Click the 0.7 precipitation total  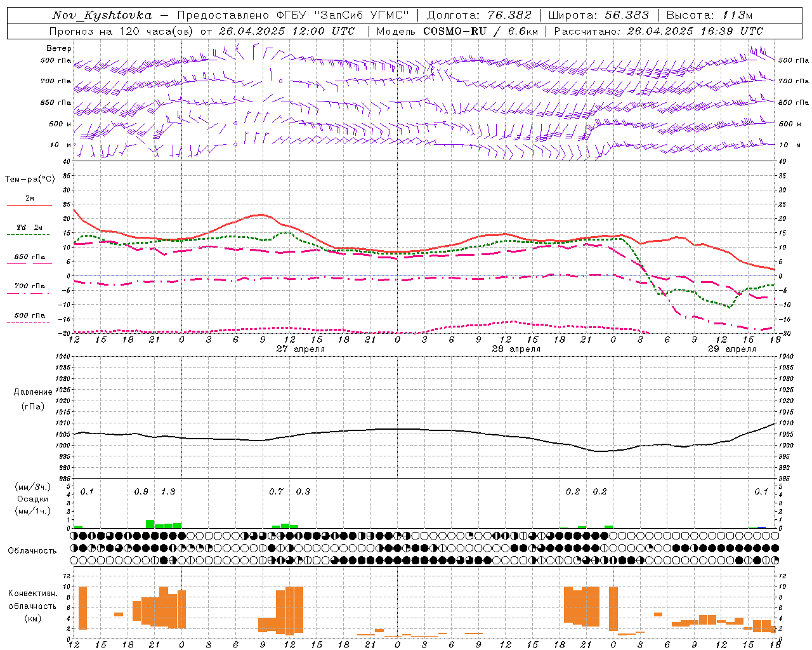(x=276, y=492)
